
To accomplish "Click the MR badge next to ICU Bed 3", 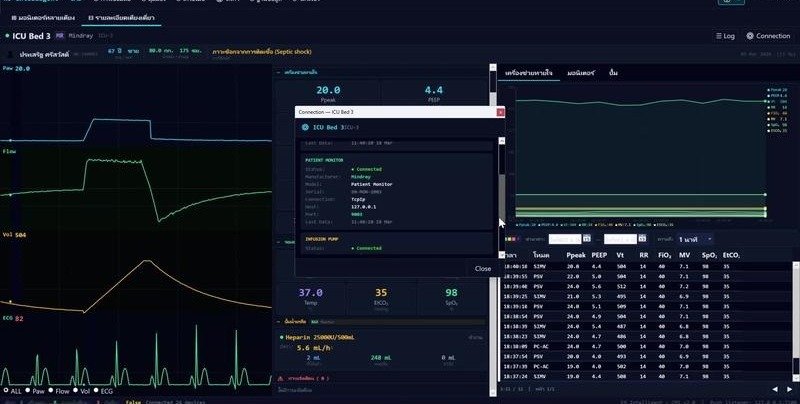I will [60, 36].
